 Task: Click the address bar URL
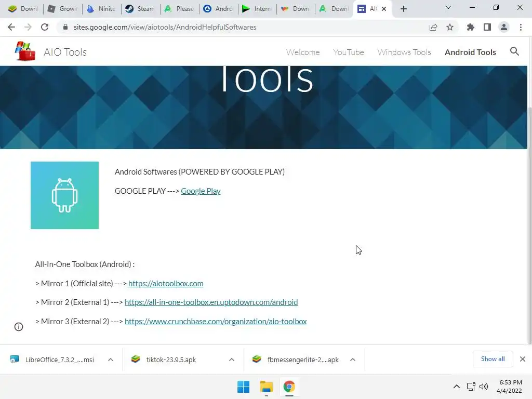pyautogui.click(x=165, y=27)
